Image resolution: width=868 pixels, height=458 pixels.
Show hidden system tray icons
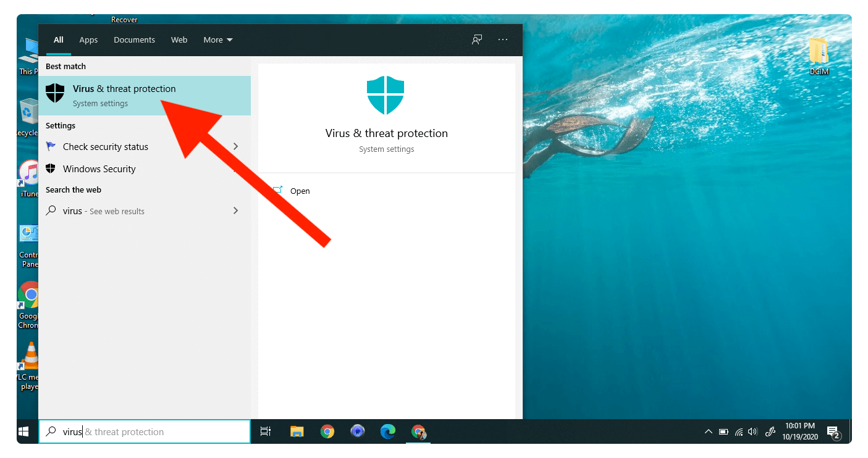click(709, 432)
